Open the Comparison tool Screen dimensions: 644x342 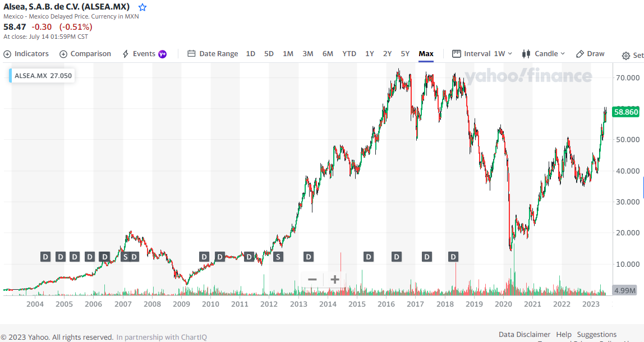(x=85, y=54)
